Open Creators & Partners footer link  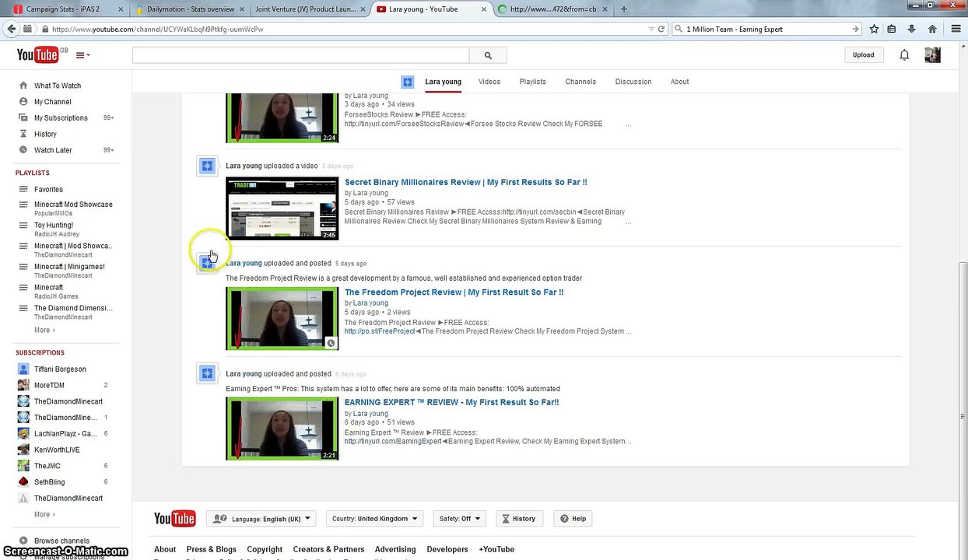point(328,549)
